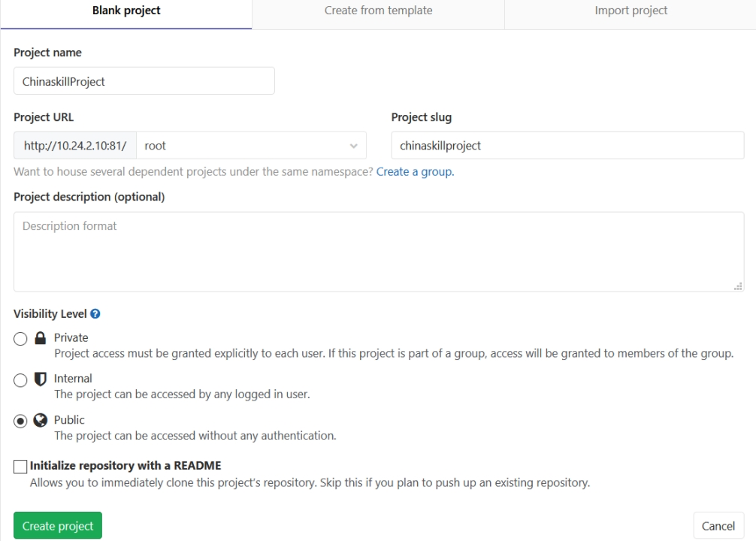The image size is (756, 541).
Task: Select the Private visibility radio button
Action: click(x=20, y=339)
